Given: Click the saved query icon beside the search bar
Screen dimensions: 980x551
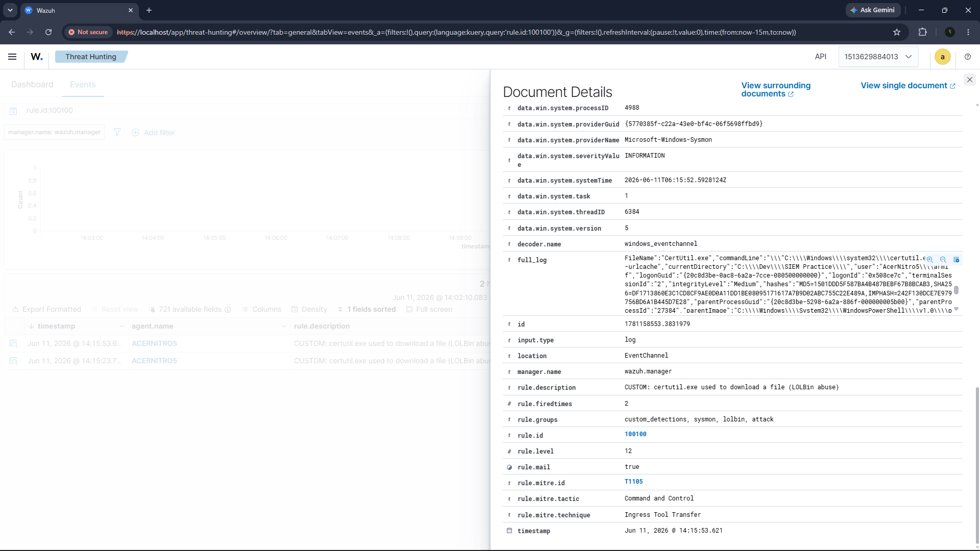Looking at the screenshot, I should (x=14, y=111).
